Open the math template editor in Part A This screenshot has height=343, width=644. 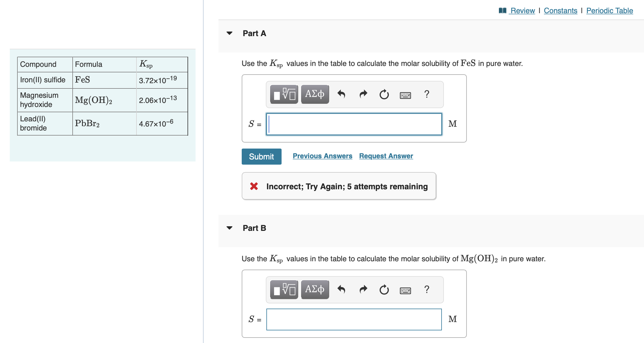[x=284, y=94]
